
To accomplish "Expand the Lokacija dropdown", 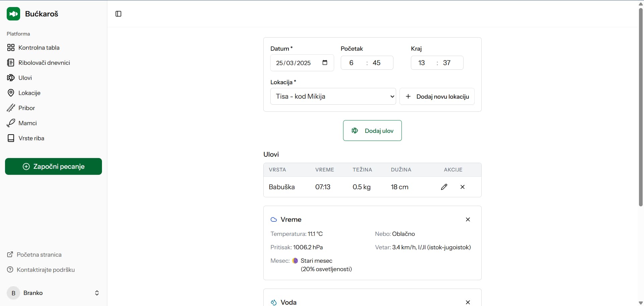I will (x=333, y=97).
